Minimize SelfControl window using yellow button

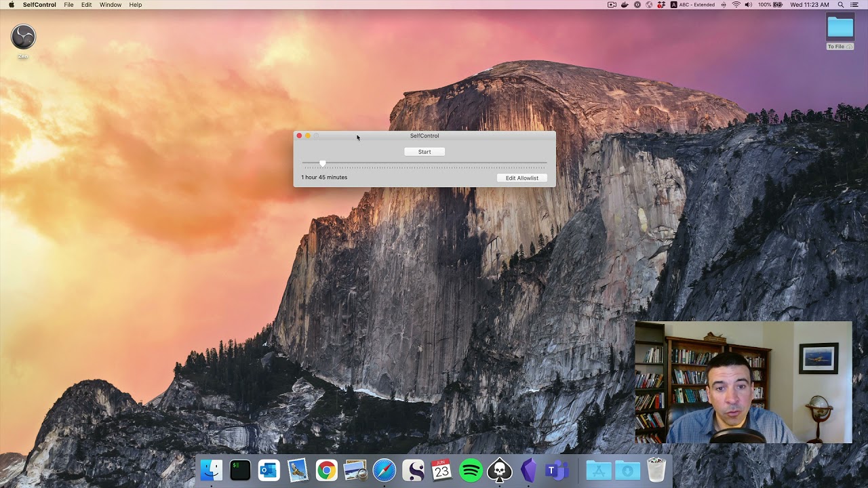pyautogui.click(x=308, y=136)
